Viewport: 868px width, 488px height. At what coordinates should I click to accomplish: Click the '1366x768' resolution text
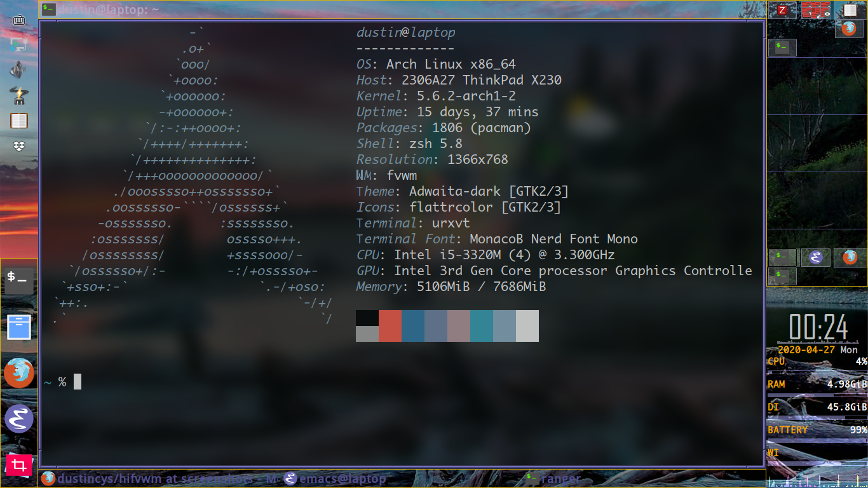click(478, 159)
